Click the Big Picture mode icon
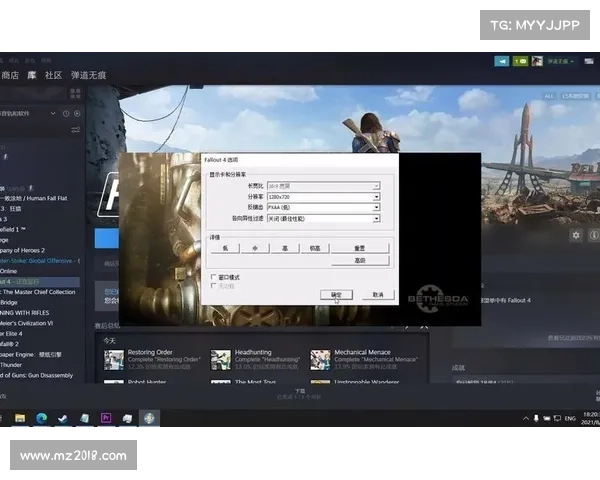 589,61
